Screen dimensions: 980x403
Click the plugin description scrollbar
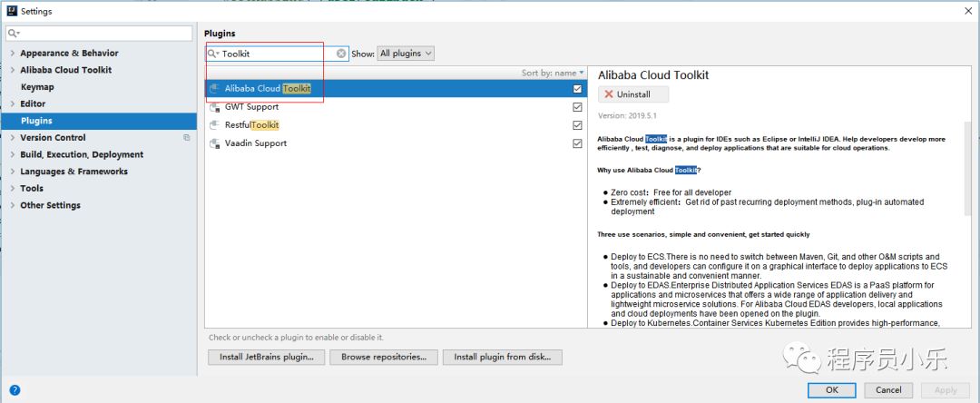tap(968, 169)
